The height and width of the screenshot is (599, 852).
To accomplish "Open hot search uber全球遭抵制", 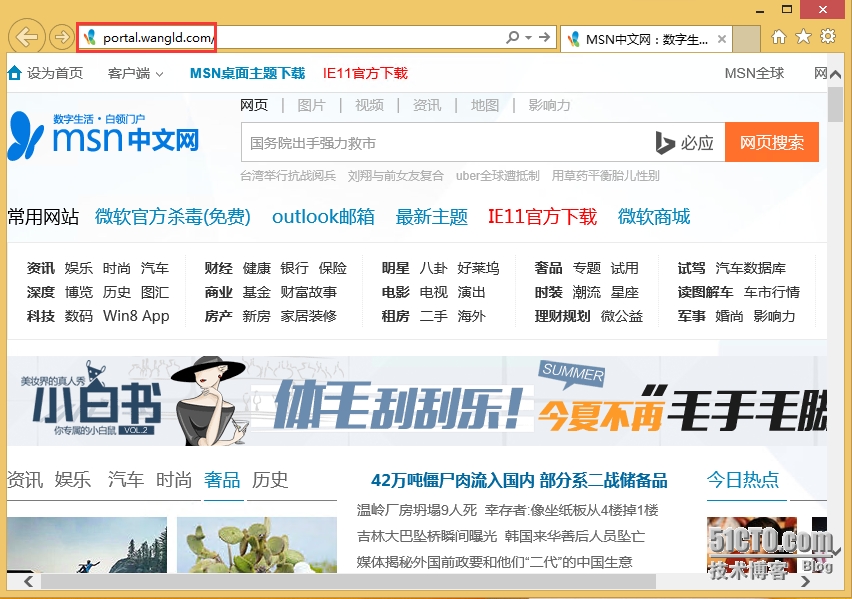I will tap(497, 176).
